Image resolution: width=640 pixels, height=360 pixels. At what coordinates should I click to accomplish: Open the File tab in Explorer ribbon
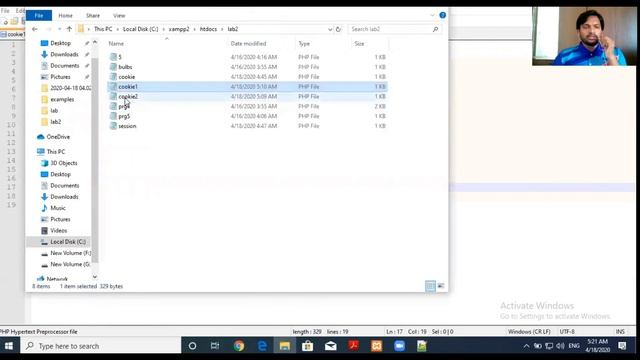coord(39,16)
